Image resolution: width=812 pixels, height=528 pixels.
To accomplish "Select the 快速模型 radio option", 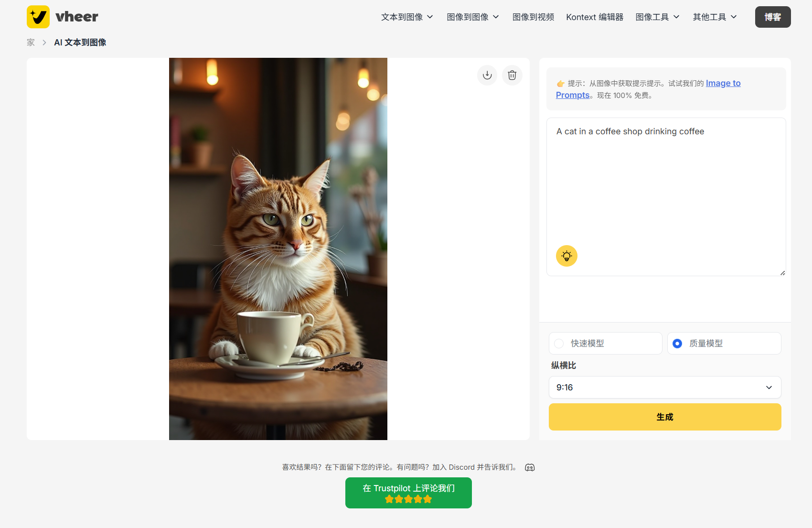I will pyautogui.click(x=605, y=343).
